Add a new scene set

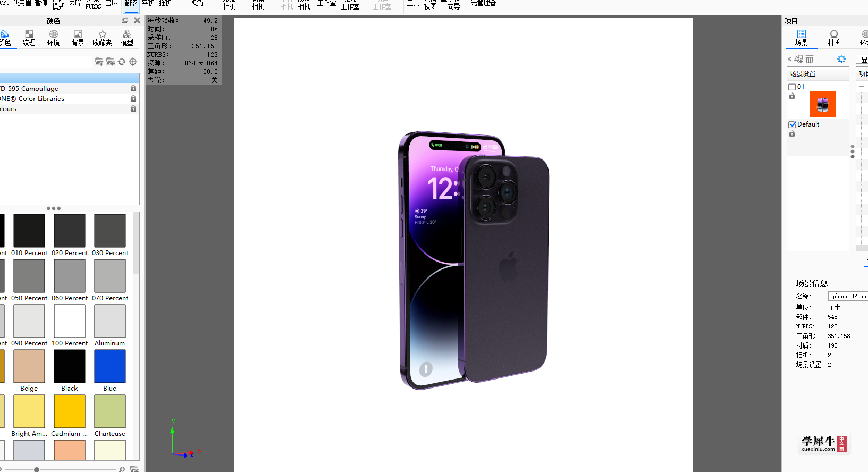pyautogui.click(x=799, y=59)
